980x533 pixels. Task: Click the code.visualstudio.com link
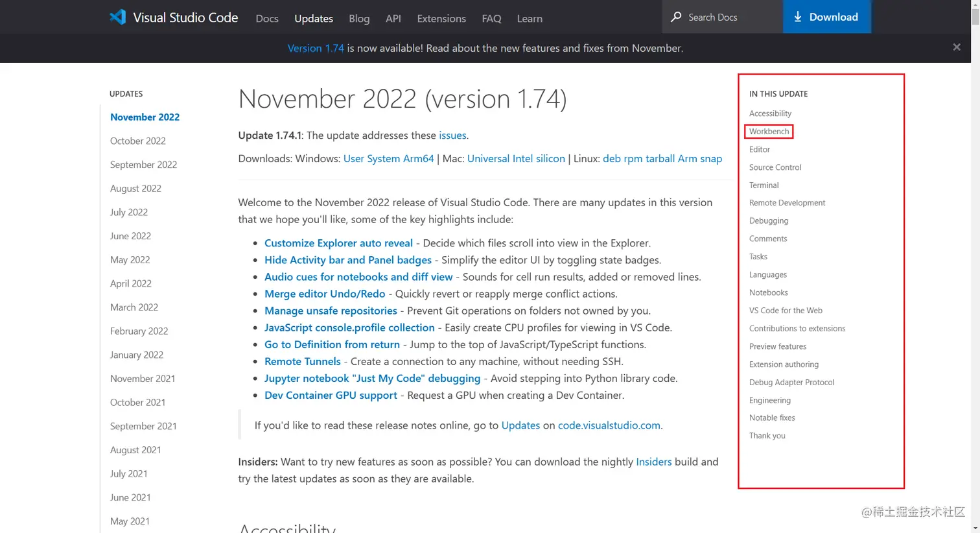(609, 425)
